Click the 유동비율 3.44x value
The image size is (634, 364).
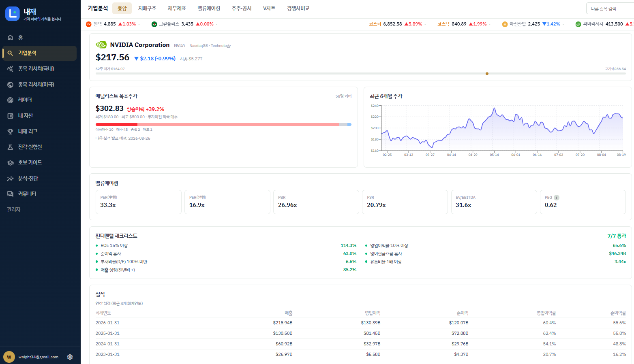pos(620,262)
